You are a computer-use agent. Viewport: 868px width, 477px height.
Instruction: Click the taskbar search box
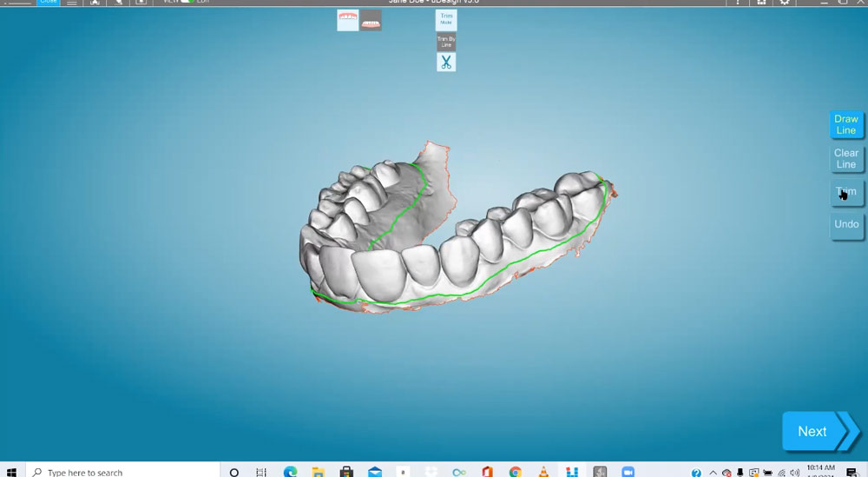pos(122,472)
